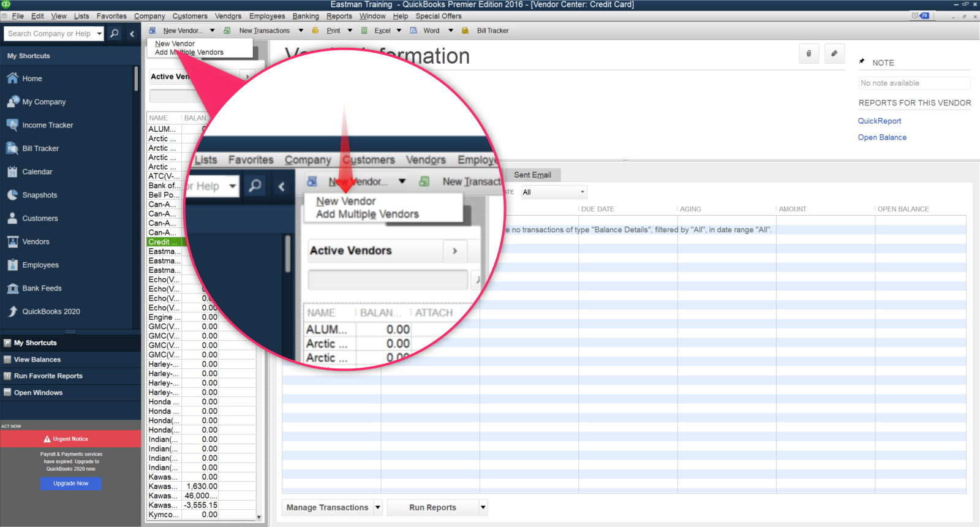Click the Excel toolbar icon
Image resolution: width=980 pixels, height=527 pixels.
(364, 31)
